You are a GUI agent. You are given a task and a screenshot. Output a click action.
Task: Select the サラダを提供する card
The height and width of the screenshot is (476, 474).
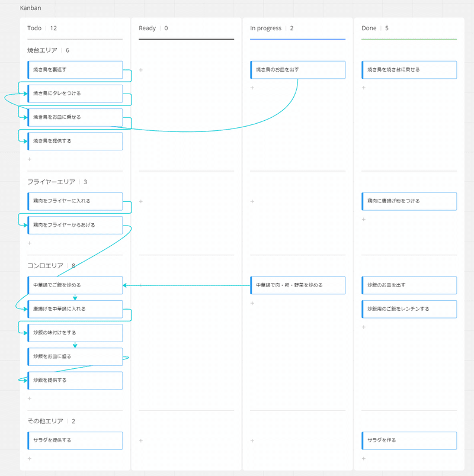click(x=75, y=440)
